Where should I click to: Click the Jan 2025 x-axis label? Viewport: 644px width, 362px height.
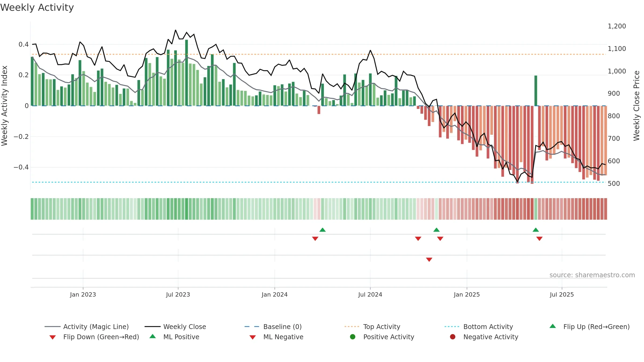(x=467, y=295)
